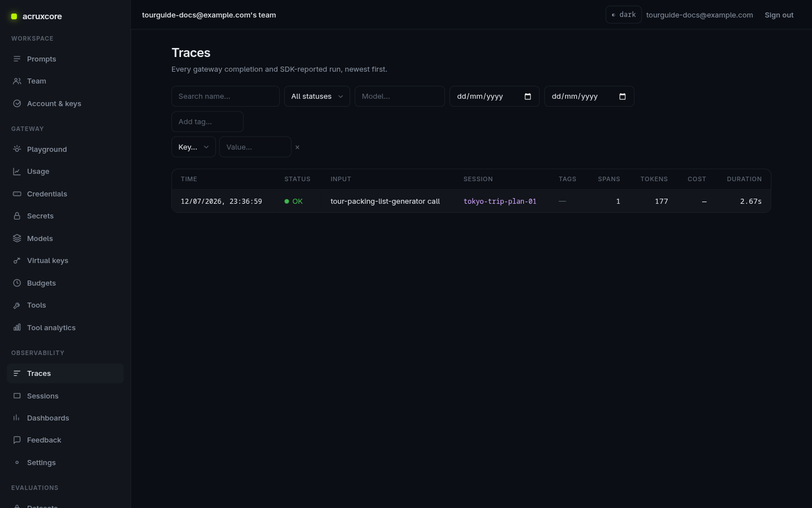Open Prompts via its sidebar icon
Screen dimensions: 812x508
point(17,59)
